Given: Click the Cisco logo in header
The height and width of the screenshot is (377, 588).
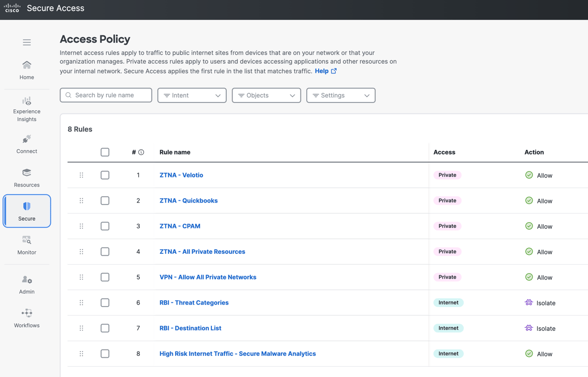Looking at the screenshot, I should tap(11, 8).
